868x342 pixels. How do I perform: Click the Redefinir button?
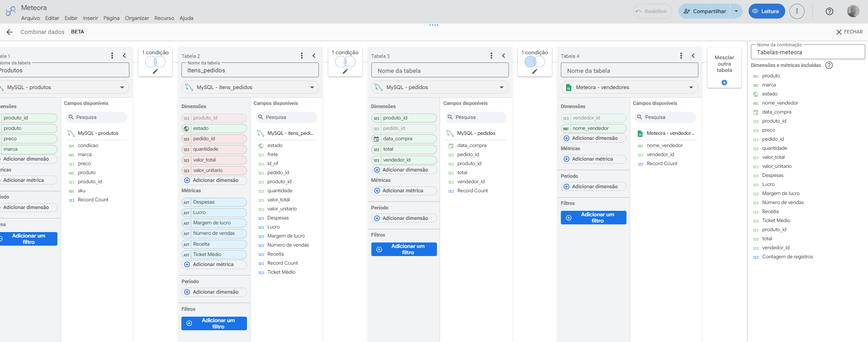pyautogui.click(x=652, y=11)
